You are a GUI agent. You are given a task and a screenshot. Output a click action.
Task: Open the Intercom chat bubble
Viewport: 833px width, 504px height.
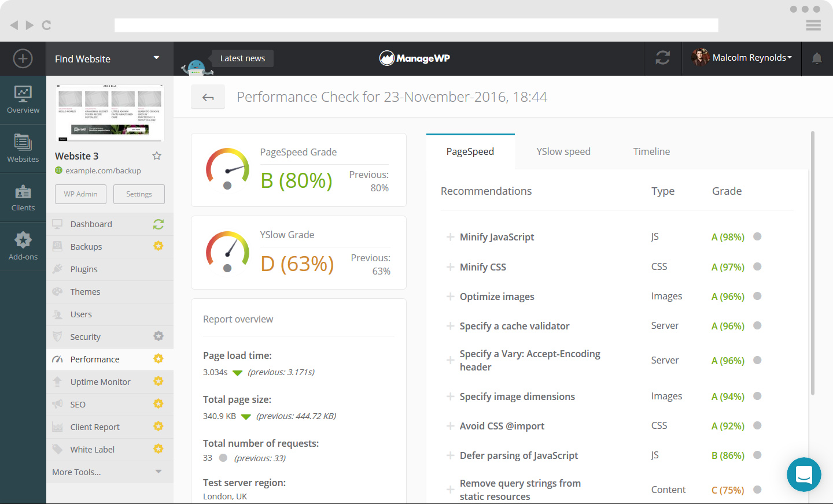[804, 475]
